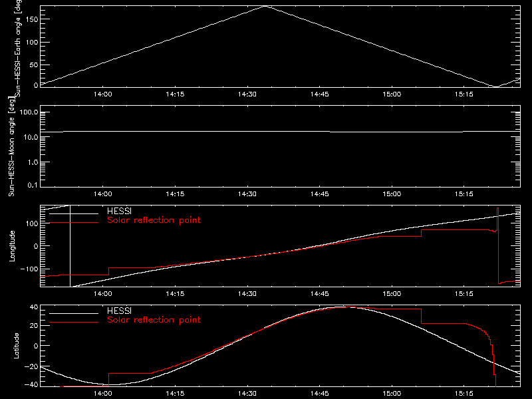The height and width of the screenshot is (399, 532).
Task: Click 14:15 label under Moon angle plot
Action: click(175, 194)
